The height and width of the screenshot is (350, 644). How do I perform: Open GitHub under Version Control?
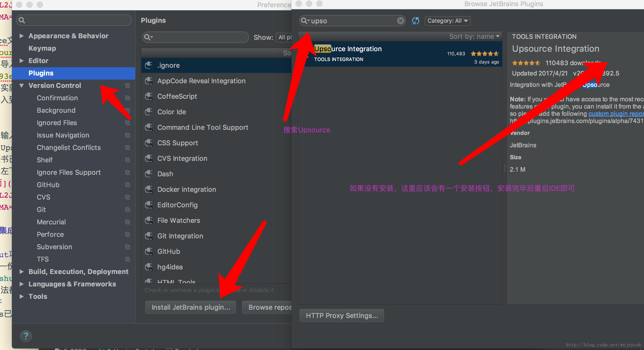48,185
